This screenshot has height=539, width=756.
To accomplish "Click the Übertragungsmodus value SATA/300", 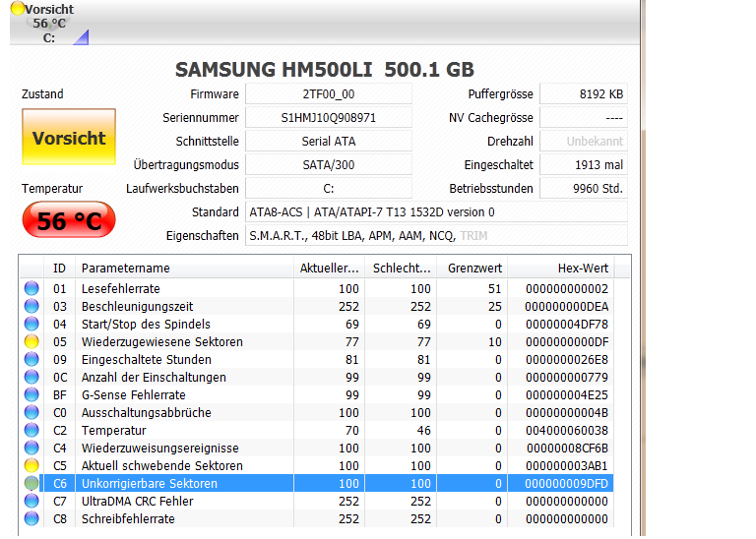I will point(329,164).
